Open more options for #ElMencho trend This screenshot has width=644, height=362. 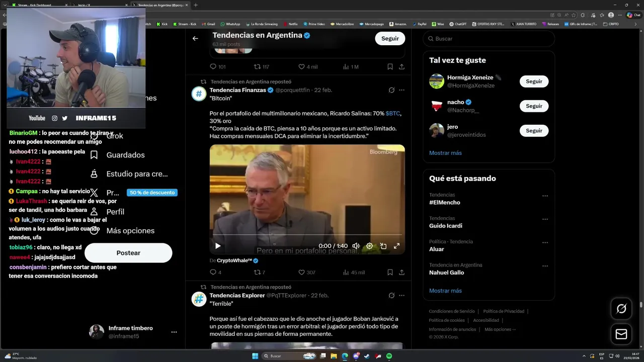(x=545, y=196)
